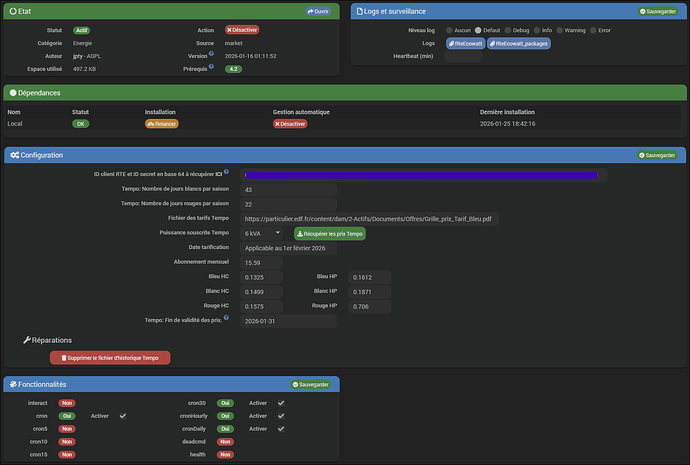Save the Configuration section

pyautogui.click(x=658, y=155)
